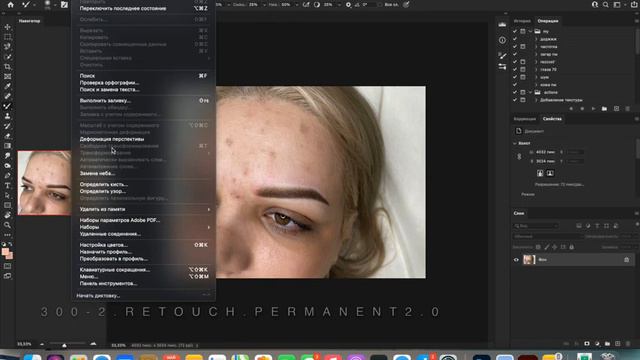Image resolution: width=640 pixels, height=360 pixels.
Task: Toggle link between canvas width and height
Action: 519,156
